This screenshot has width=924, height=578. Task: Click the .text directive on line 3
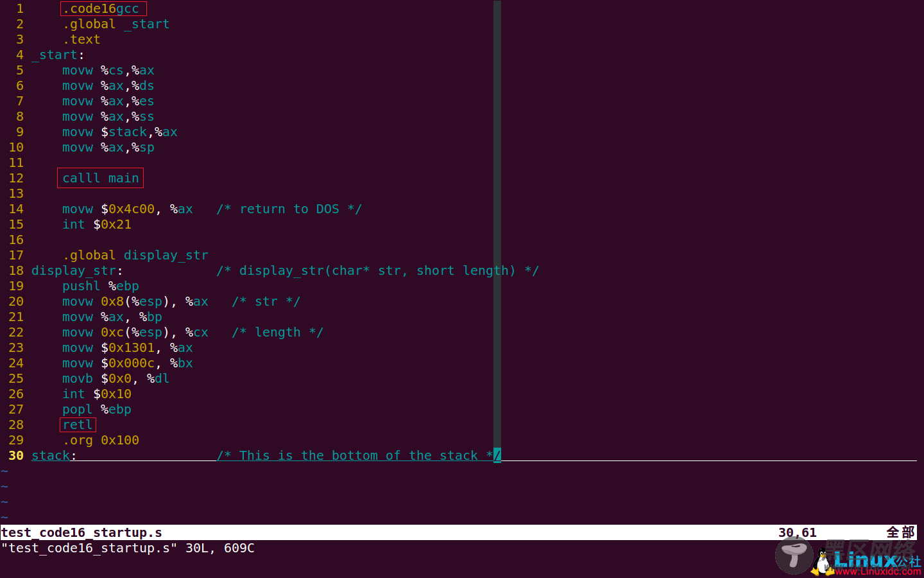pos(81,39)
